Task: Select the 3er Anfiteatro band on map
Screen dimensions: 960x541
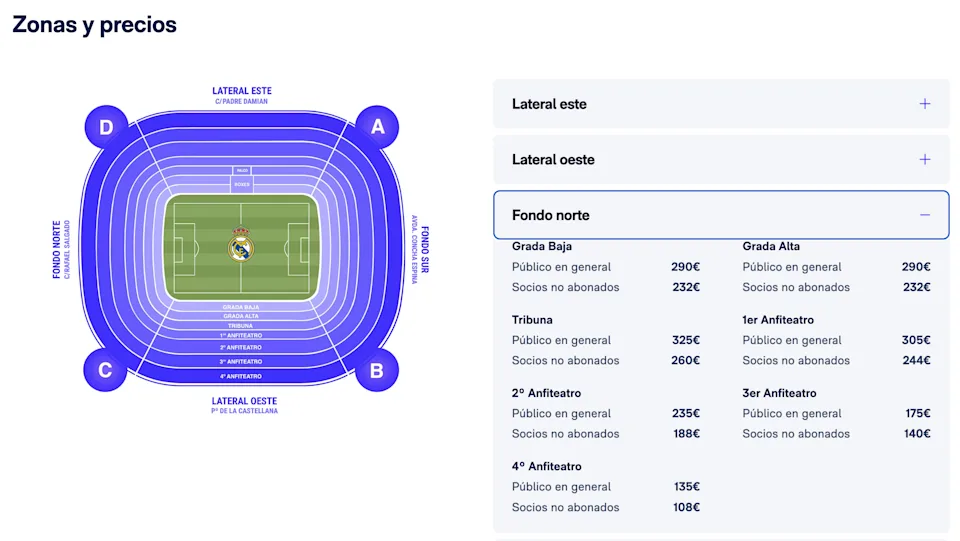Action: click(241, 361)
